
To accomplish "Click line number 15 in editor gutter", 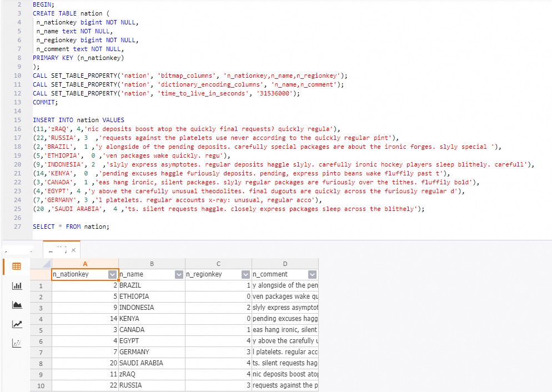I will pyautogui.click(x=18, y=120).
